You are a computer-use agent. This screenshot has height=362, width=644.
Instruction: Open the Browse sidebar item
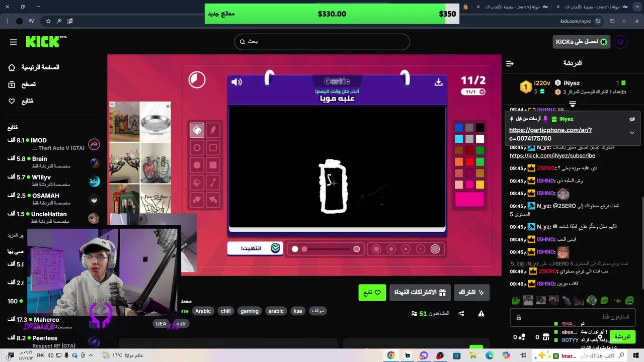click(22, 84)
